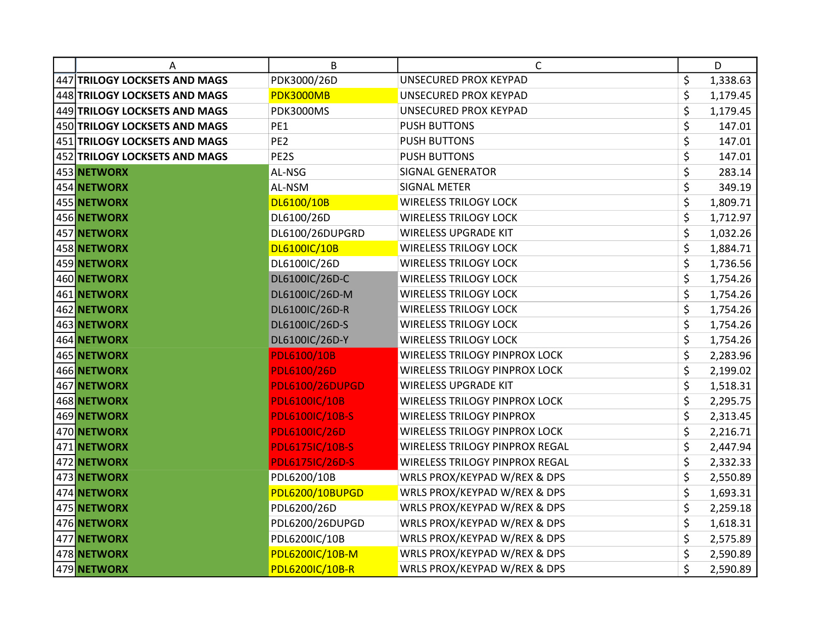Viewport: 834px width, 644px height.
Task: Select row 479 header
Action: (65, 569)
